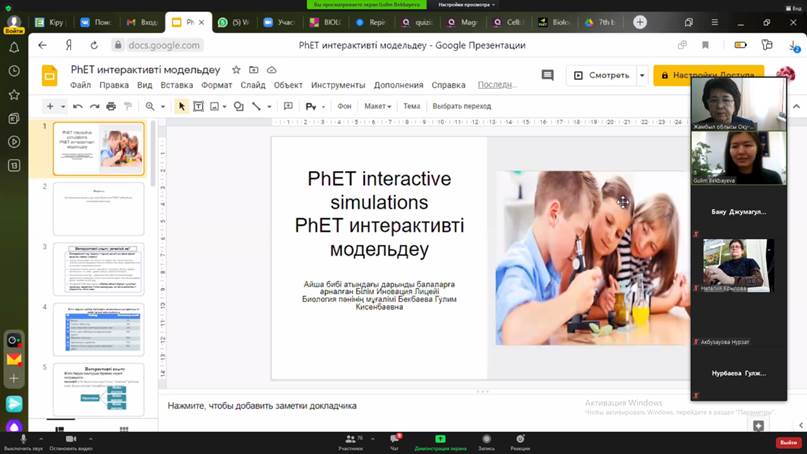The height and width of the screenshot is (454, 807).
Task: Open the Последн... edit history link
Action: (497, 85)
